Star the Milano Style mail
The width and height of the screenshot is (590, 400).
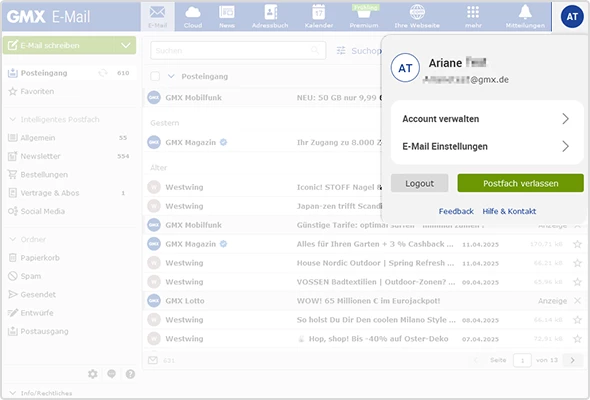point(577,320)
